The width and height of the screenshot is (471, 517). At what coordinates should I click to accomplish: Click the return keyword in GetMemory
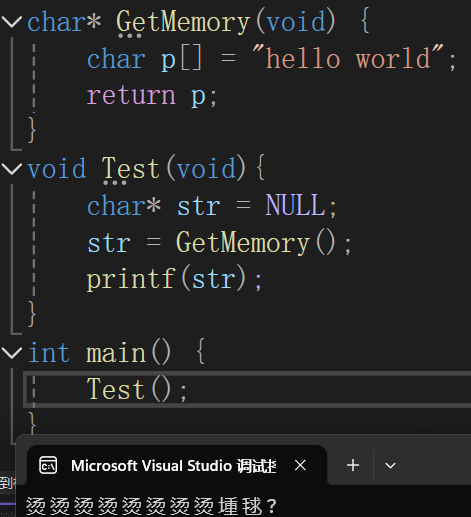tap(131, 95)
